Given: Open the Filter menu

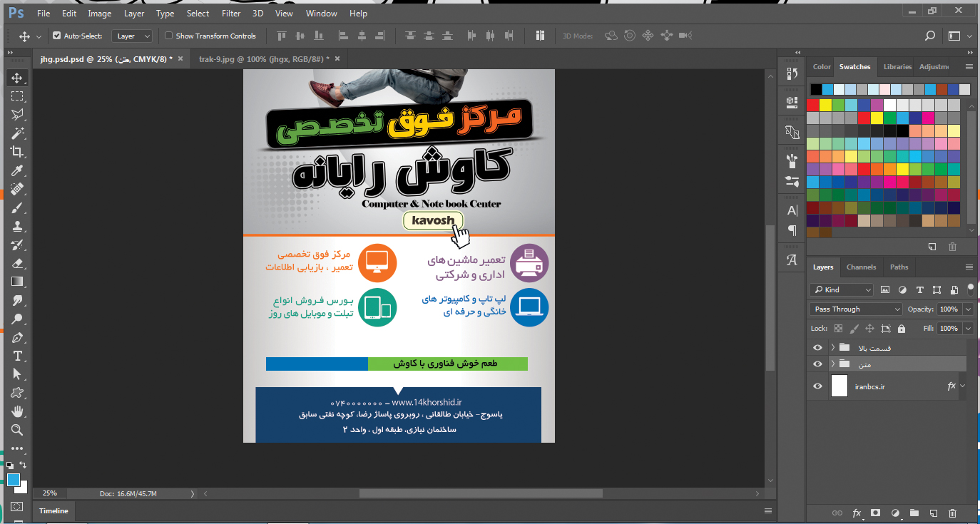Looking at the screenshot, I should tap(230, 14).
